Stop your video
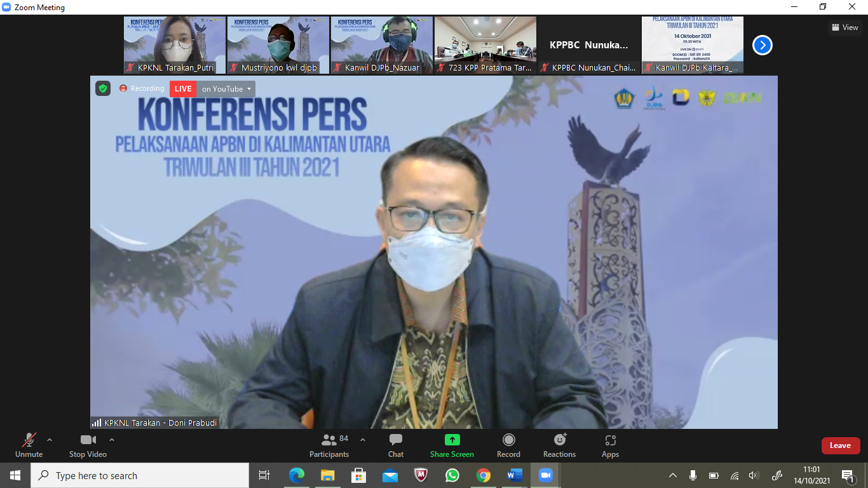The image size is (868, 488). (x=87, y=445)
